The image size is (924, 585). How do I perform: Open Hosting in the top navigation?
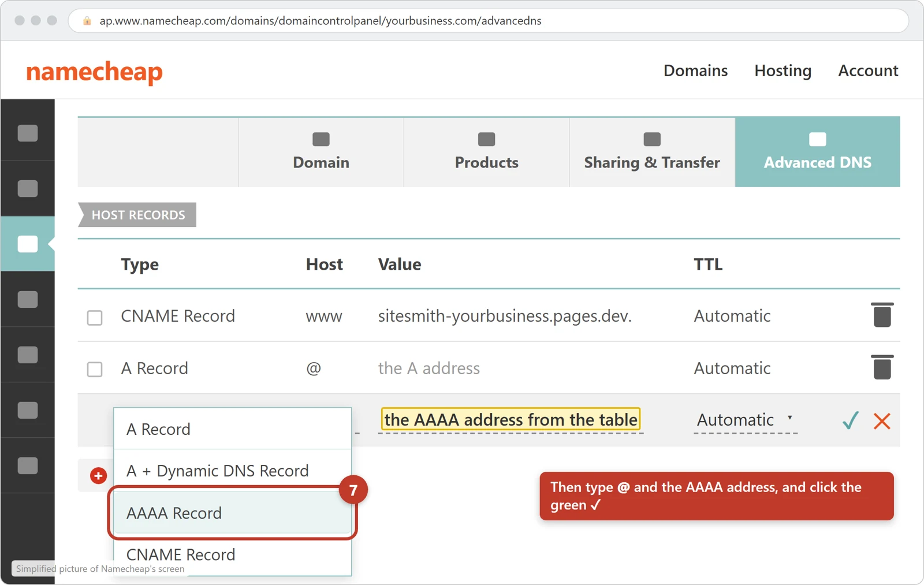783,70
